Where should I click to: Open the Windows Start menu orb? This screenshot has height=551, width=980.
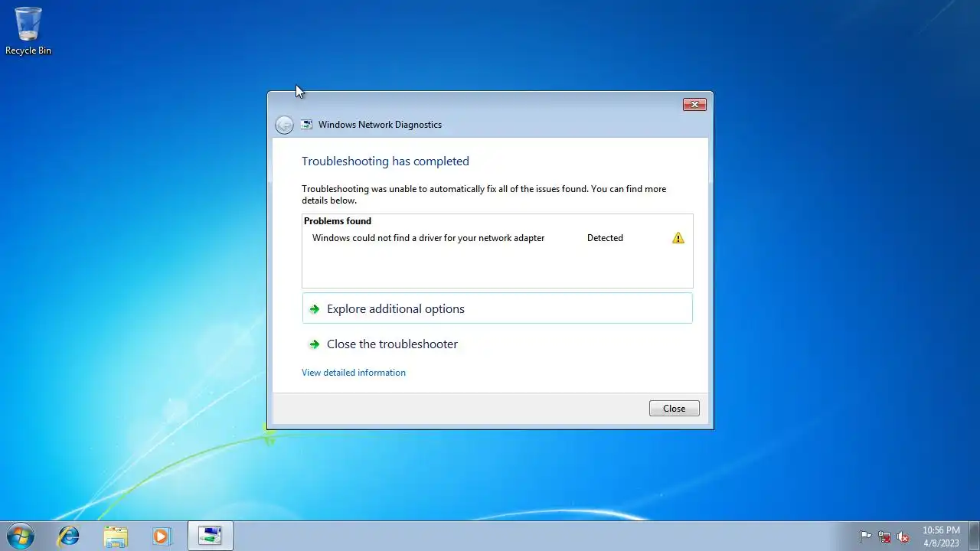(x=21, y=536)
